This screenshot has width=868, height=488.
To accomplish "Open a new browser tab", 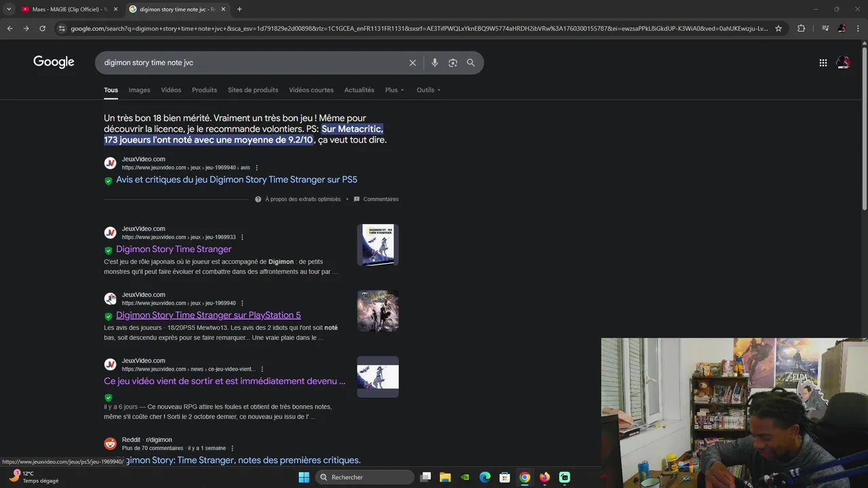I will pyautogui.click(x=239, y=9).
